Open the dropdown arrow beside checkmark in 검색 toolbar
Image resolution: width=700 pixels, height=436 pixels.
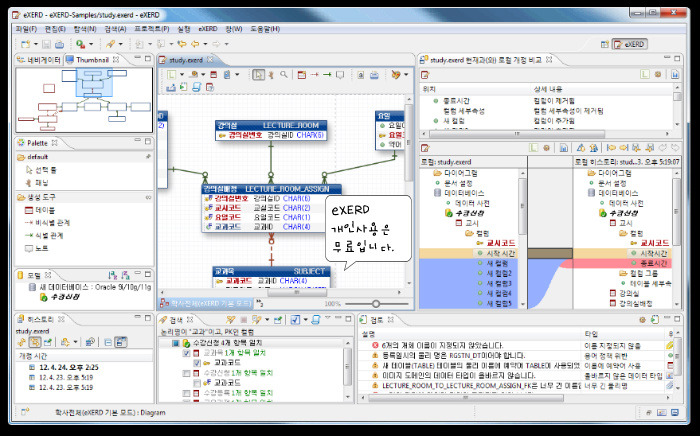[305, 320]
